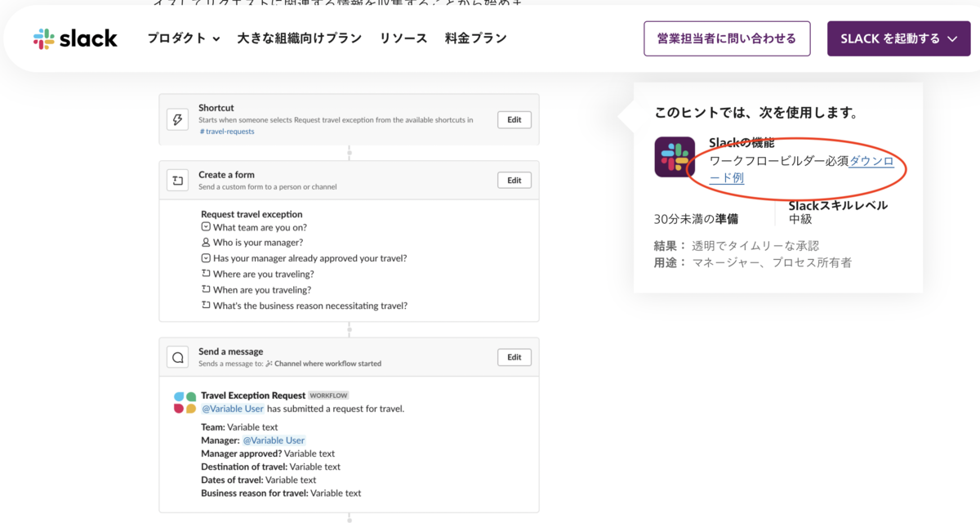Click the dropdown icon beside 'What team are you on?'
Viewport: 980px width, 523px height.
point(206,227)
